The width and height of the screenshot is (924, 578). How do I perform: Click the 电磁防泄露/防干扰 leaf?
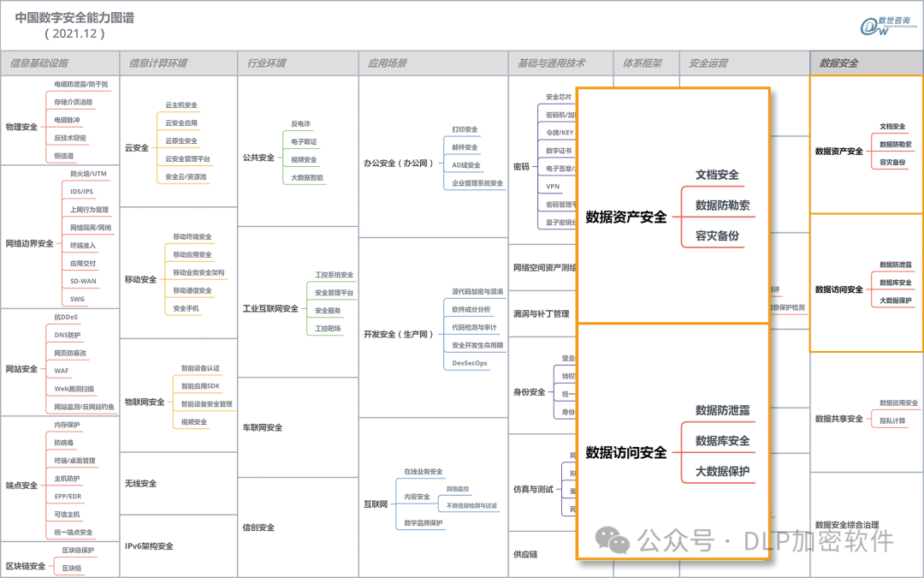81,84
